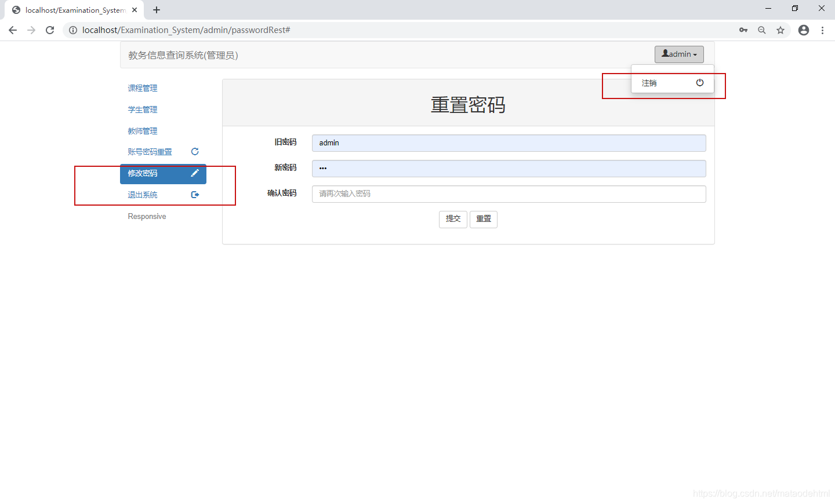Open 课程管理 in the sidebar

(x=143, y=88)
